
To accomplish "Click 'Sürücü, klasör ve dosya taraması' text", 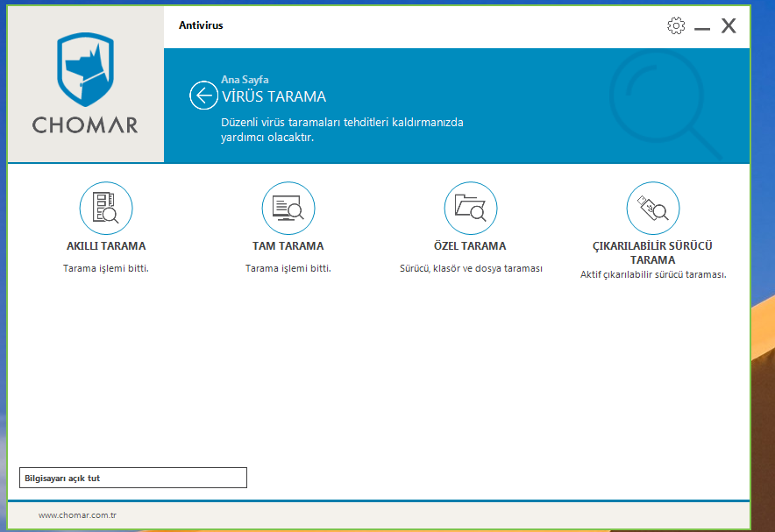I will click(x=471, y=268).
